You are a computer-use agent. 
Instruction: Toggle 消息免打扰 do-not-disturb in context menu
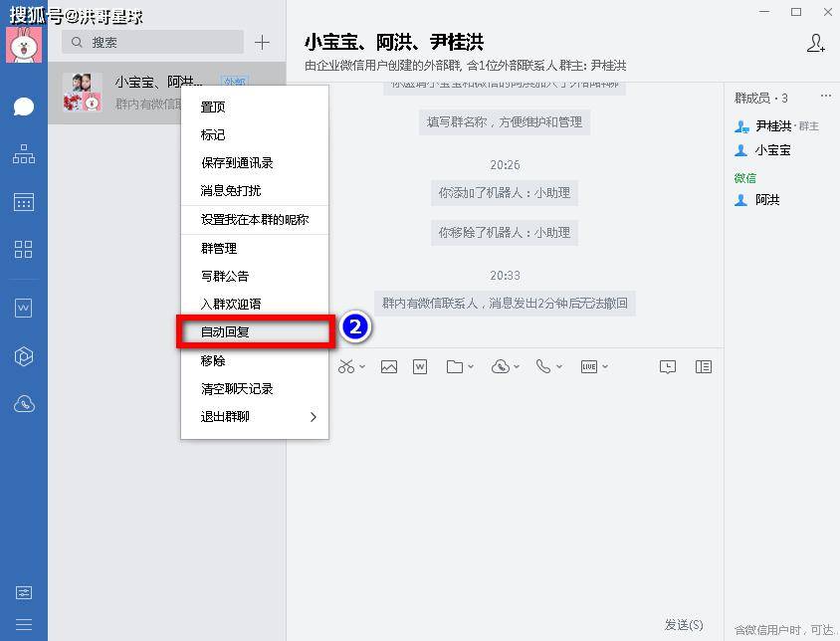[x=231, y=190]
